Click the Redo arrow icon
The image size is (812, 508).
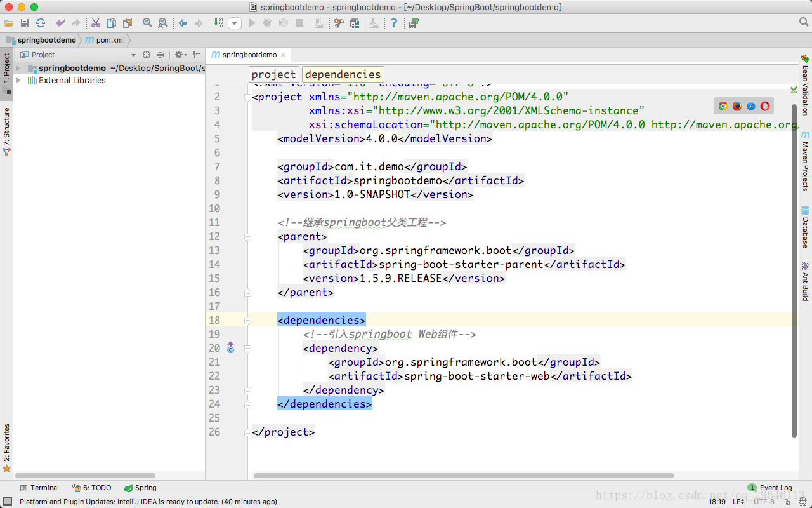click(76, 23)
